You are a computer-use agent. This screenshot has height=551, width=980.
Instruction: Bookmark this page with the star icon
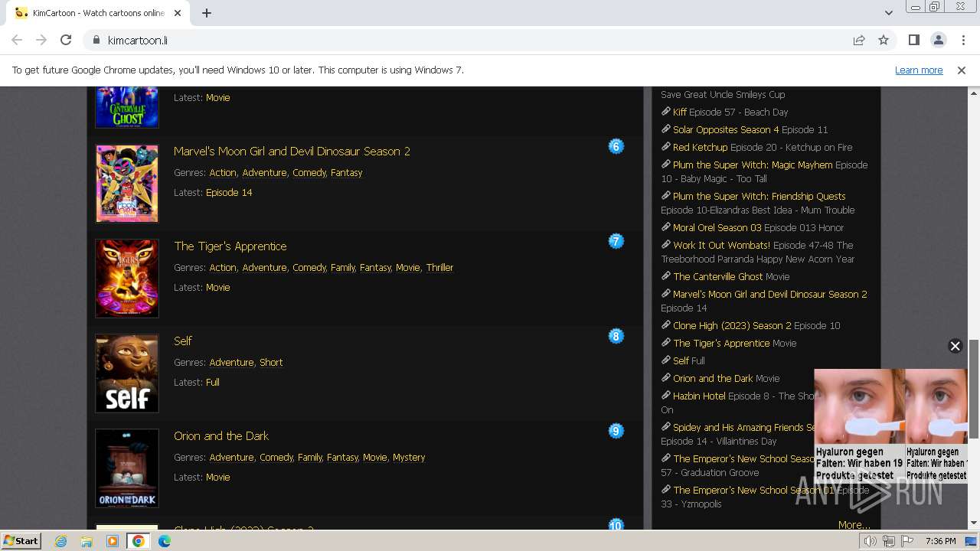[x=884, y=40]
